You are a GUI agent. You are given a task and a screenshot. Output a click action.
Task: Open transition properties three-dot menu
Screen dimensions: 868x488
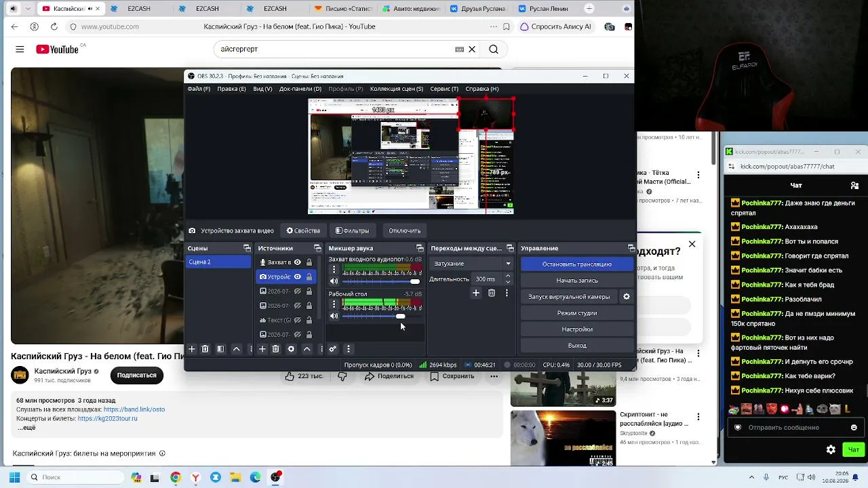point(507,293)
